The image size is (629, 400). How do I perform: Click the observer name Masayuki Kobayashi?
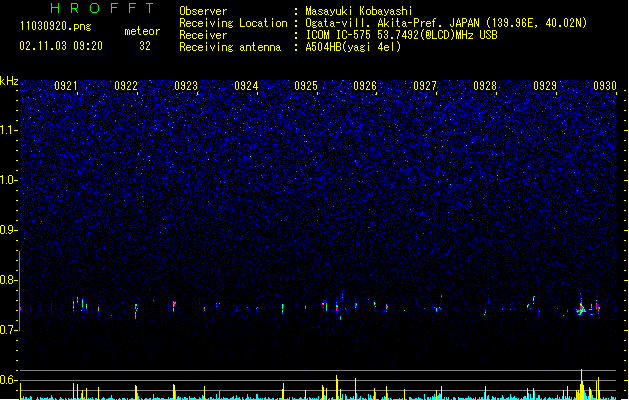click(359, 11)
